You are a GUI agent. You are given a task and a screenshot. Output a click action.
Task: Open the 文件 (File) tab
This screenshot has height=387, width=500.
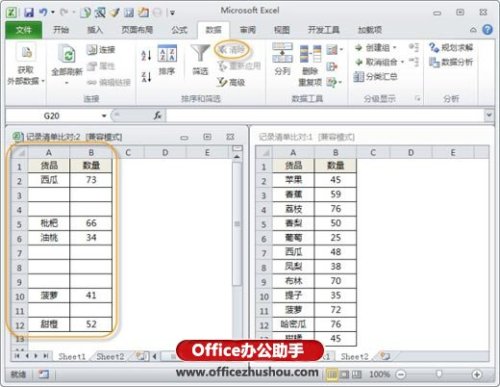point(23,30)
